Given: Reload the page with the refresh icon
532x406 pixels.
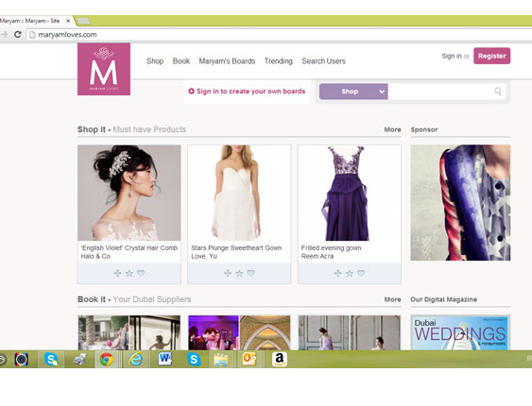Looking at the screenshot, I should pos(18,35).
